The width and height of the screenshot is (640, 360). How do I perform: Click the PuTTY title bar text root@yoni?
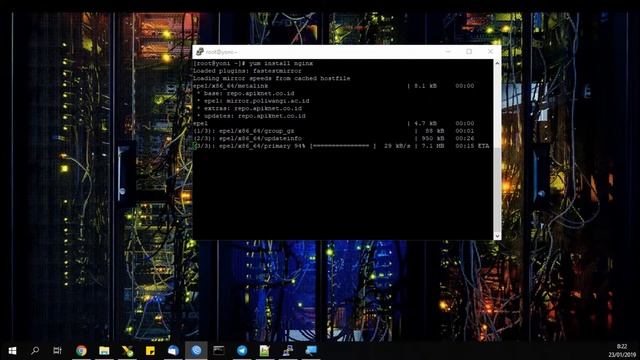tap(221, 52)
